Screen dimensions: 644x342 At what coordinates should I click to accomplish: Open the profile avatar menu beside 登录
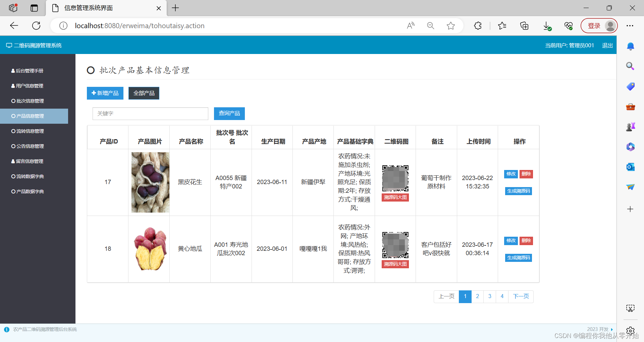click(610, 25)
